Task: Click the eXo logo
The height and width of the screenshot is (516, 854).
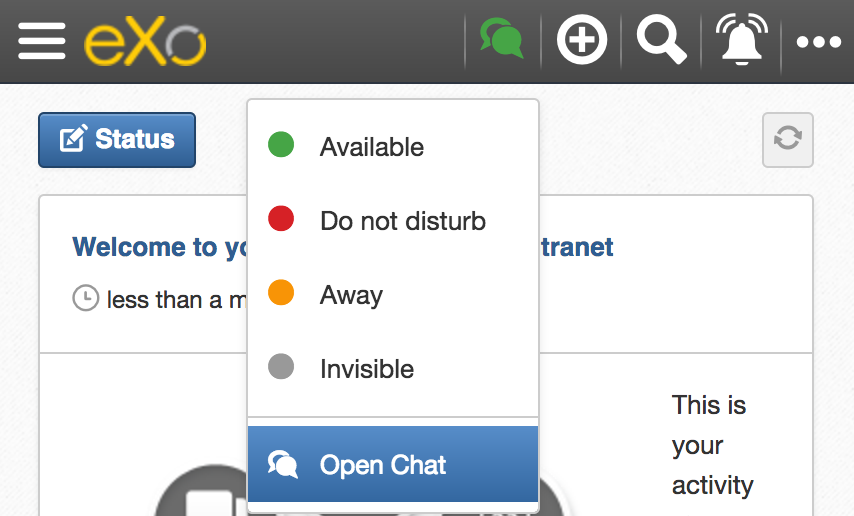Action: [145, 42]
